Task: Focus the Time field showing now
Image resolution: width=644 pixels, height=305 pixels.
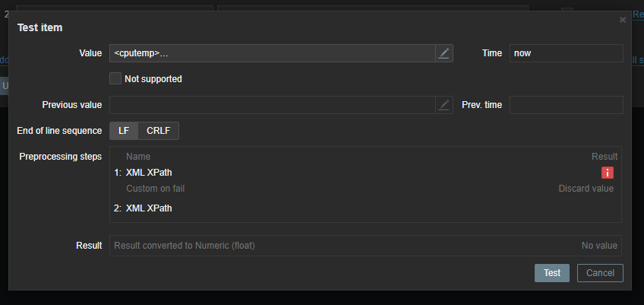Action: tap(566, 53)
